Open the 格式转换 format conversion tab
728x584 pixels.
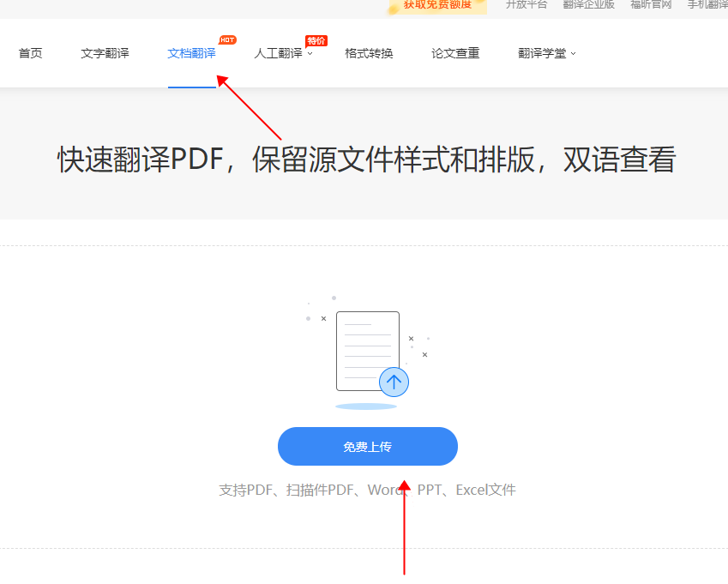point(369,53)
